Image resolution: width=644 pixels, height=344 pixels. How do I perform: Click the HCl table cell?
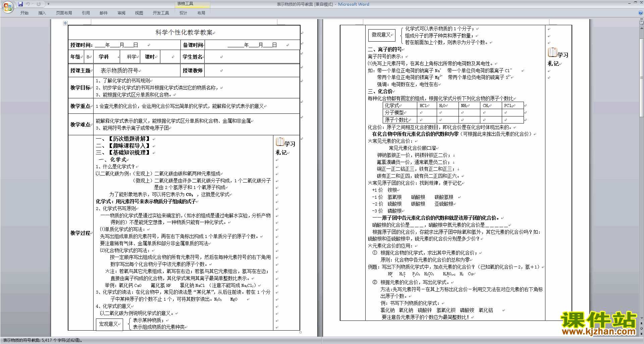(426, 105)
